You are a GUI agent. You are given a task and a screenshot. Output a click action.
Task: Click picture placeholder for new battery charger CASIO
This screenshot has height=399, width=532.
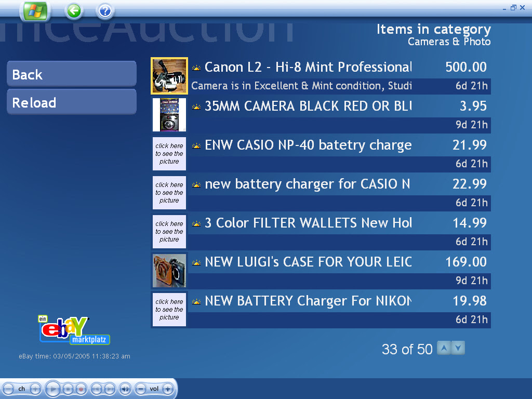(x=169, y=193)
